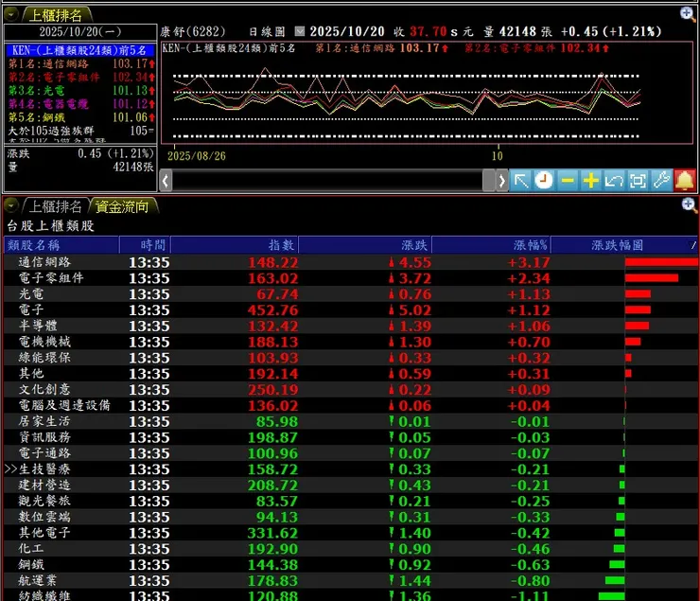Image resolution: width=700 pixels, height=601 pixels.
Task: Open dropdown arrow beside top 上櫃排名 tab
Action: pyautogui.click(x=10, y=15)
